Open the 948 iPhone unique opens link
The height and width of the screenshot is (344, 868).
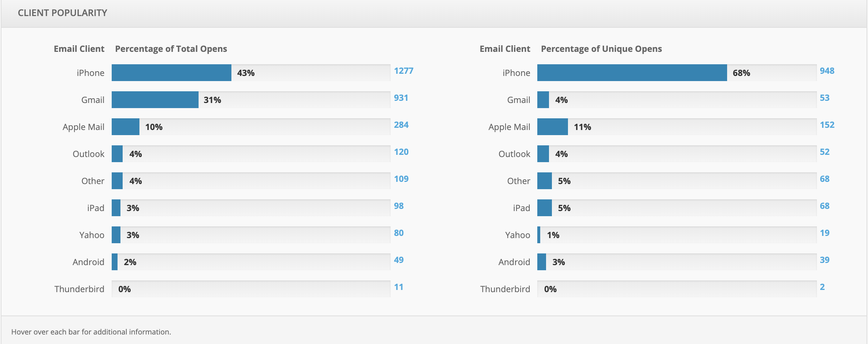[x=827, y=71]
